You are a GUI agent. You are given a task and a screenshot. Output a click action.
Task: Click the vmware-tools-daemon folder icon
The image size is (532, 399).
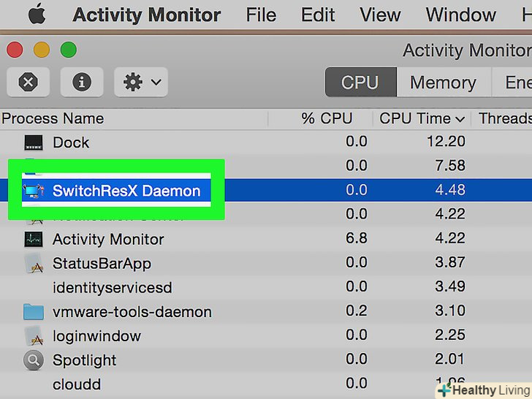(34, 312)
